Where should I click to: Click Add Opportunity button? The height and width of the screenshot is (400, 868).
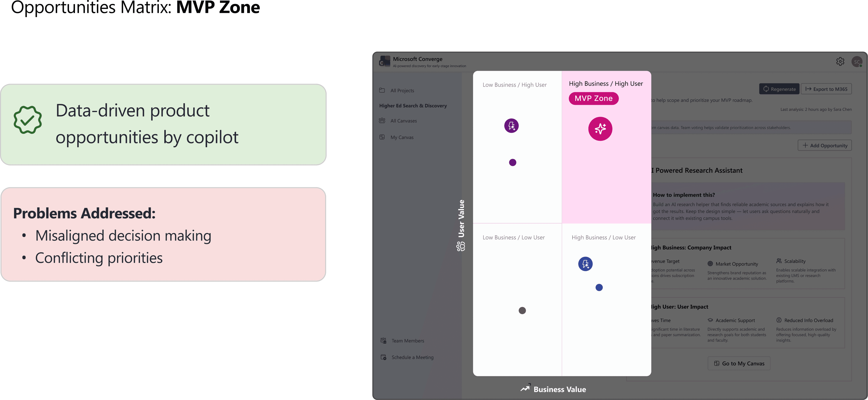pyautogui.click(x=824, y=145)
